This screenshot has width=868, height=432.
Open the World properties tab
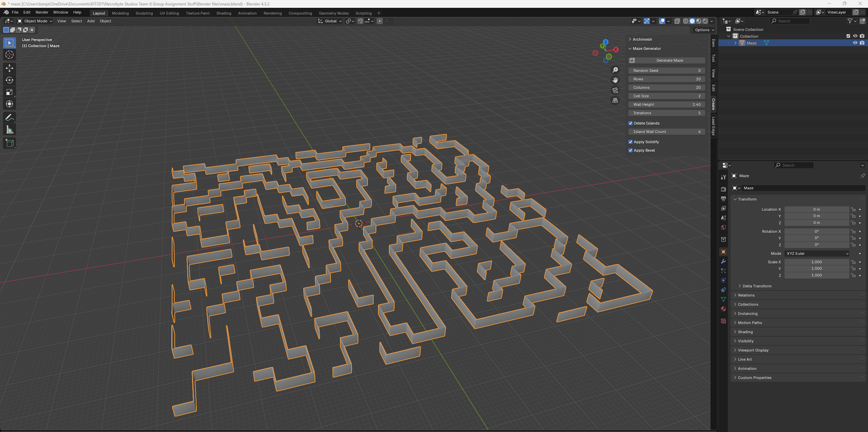pyautogui.click(x=723, y=227)
